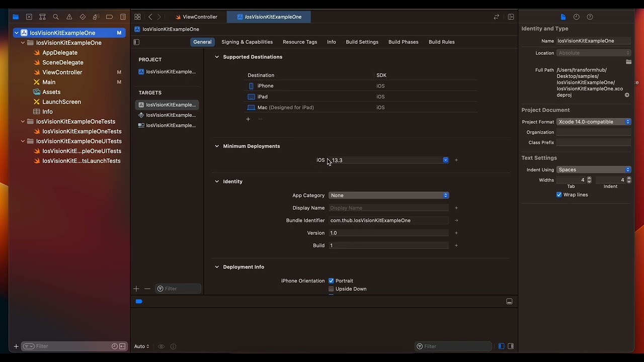The width and height of the screenshot is (644, 362).
Task: Add file with navigator plus button
Action: 16,346
